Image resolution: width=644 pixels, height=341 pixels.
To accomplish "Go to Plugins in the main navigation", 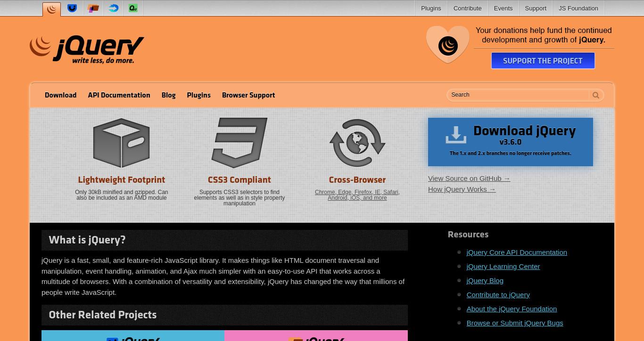I will [x=198, y=95].
